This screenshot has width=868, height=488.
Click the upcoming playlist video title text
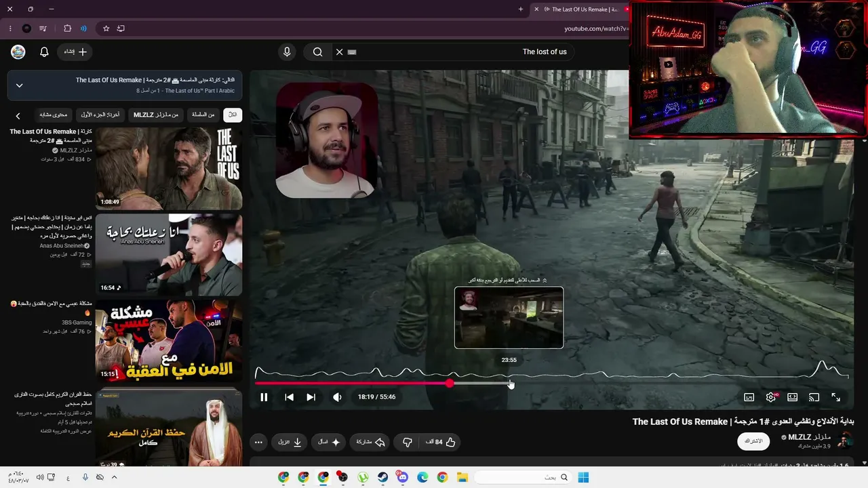(155, 80)
